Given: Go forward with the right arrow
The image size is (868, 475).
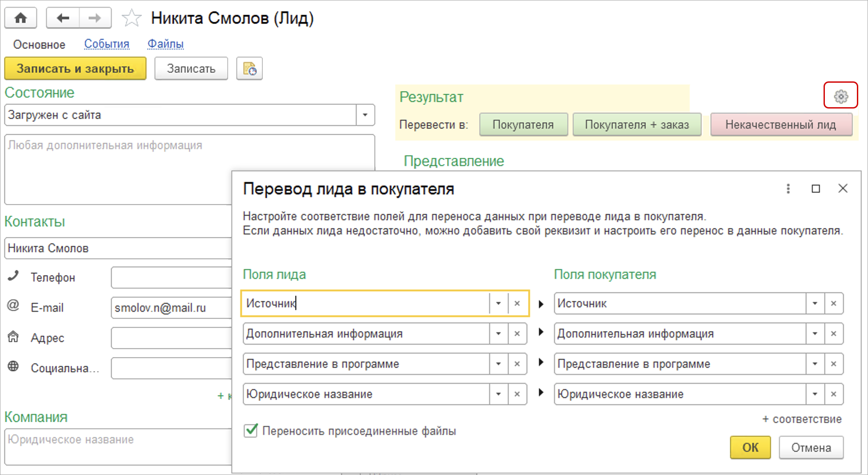Looking at the screenshot, I should pyautogui.click(x=95, y=18).
